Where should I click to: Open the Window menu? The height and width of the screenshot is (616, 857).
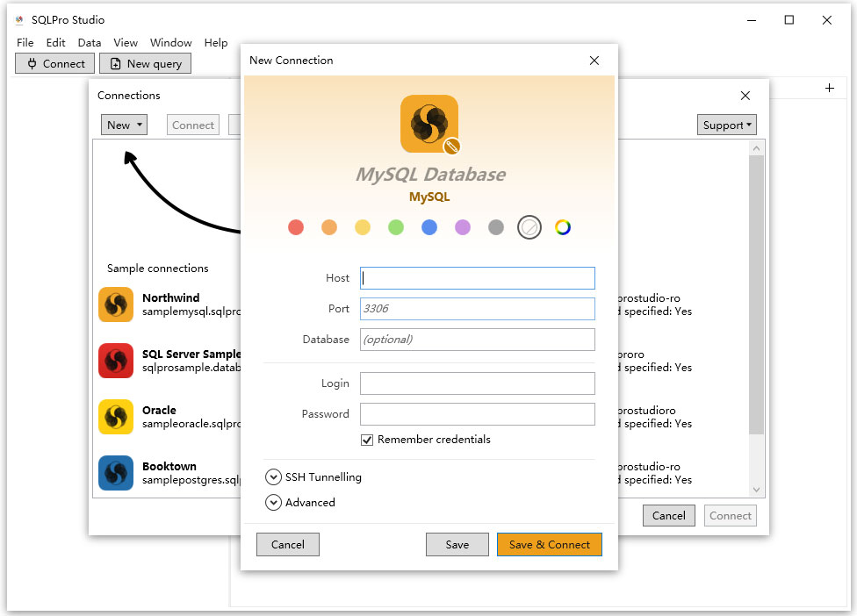coord(171,43)
